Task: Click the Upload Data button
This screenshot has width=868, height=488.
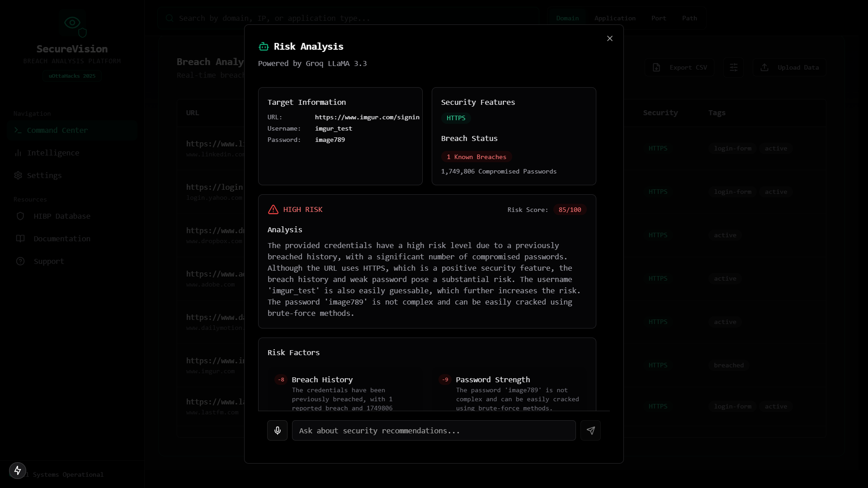Action: [x=789, y=67]
